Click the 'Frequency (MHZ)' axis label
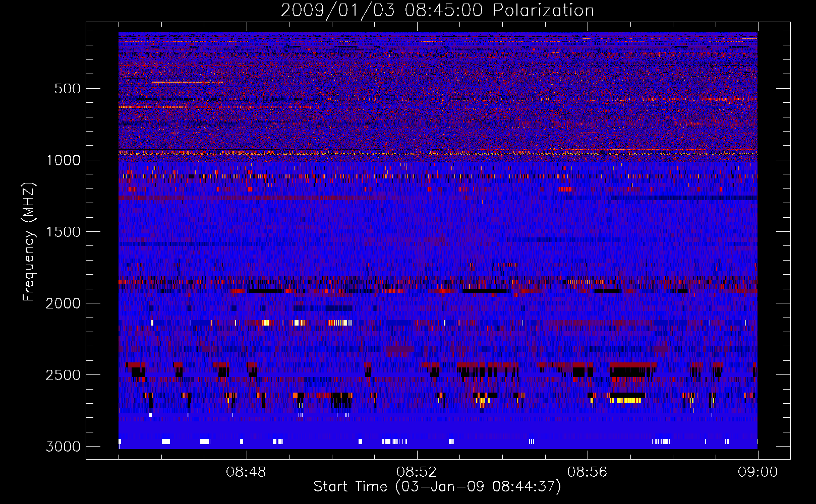This screenshot has height=504, width=816. click(x=29, y=242)
